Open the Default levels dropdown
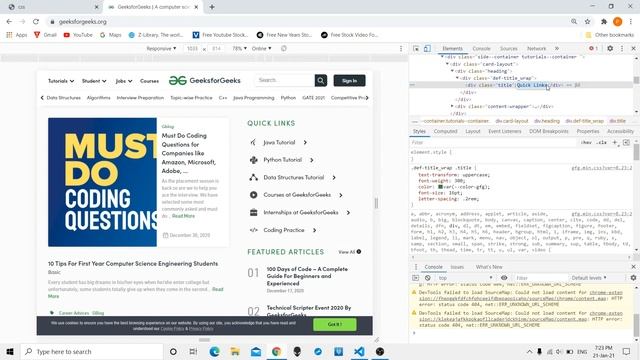640x360 pixels. [x=589, y=278]
